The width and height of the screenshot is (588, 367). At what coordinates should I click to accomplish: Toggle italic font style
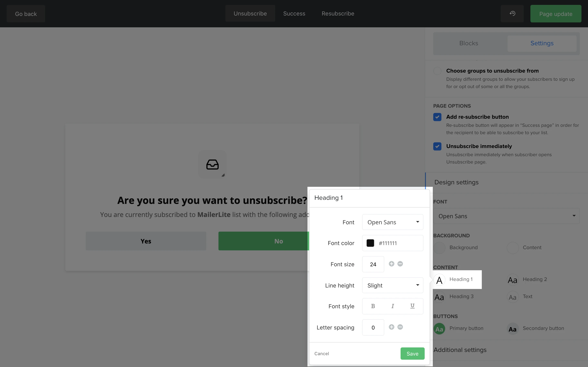pyautogui.click(x=393, y=306)
